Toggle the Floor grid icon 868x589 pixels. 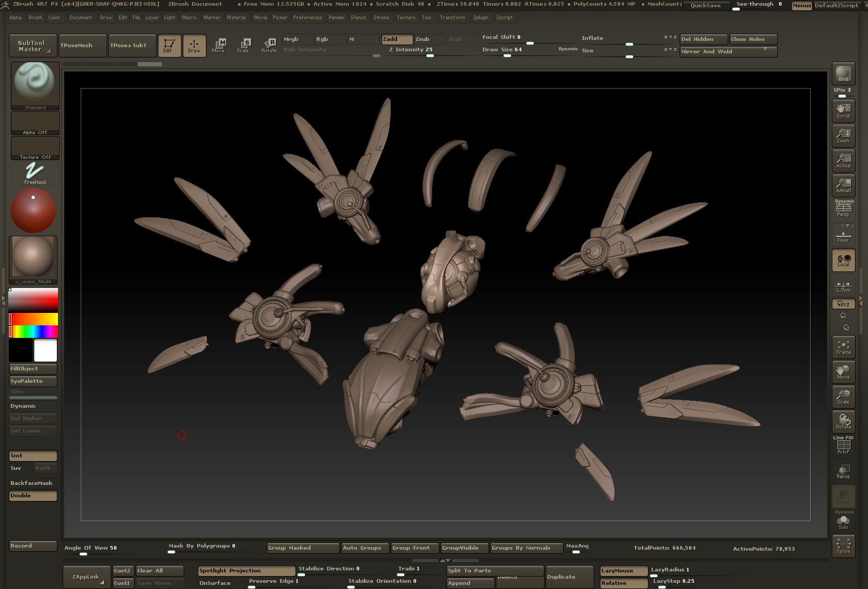843,234
